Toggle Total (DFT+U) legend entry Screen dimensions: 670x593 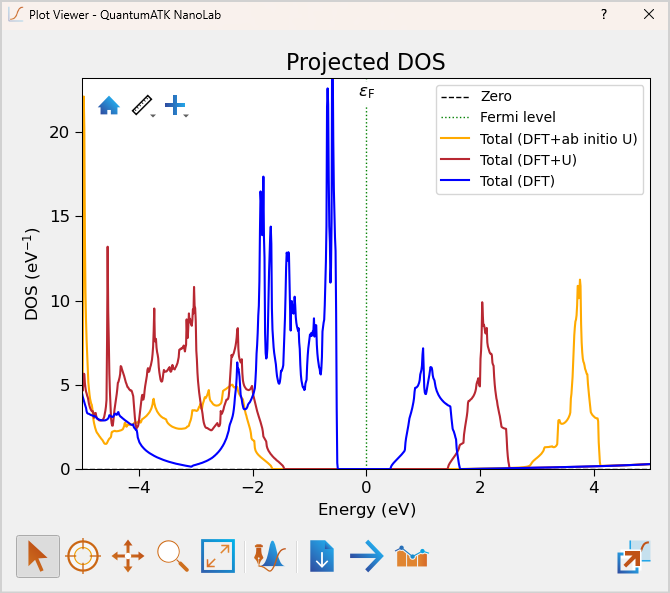click(x=528, y=160)
